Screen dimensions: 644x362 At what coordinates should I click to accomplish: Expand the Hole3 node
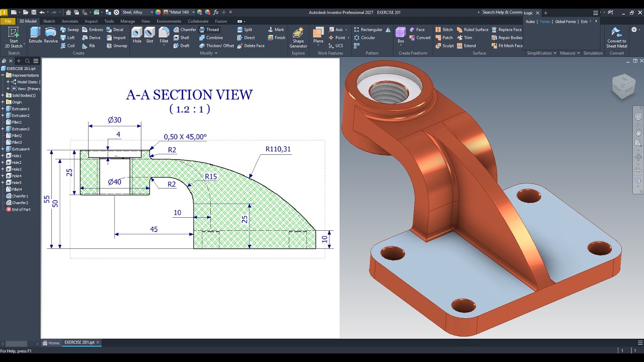3,169
